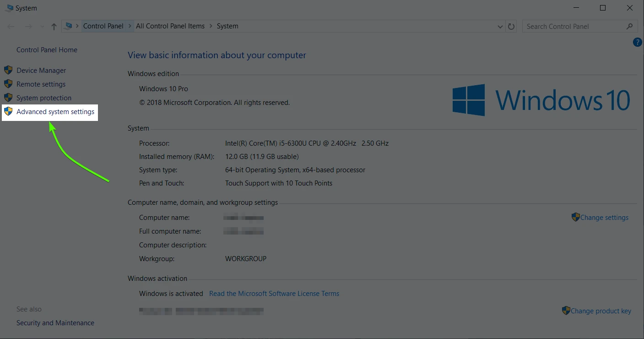Viewport: 644px width, 339px height.
Task: Click the Advanced system settings shield icon
Action: (8, 111)
